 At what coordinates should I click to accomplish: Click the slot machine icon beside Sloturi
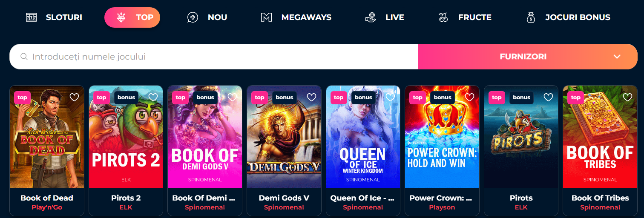[x=31, y=17]
